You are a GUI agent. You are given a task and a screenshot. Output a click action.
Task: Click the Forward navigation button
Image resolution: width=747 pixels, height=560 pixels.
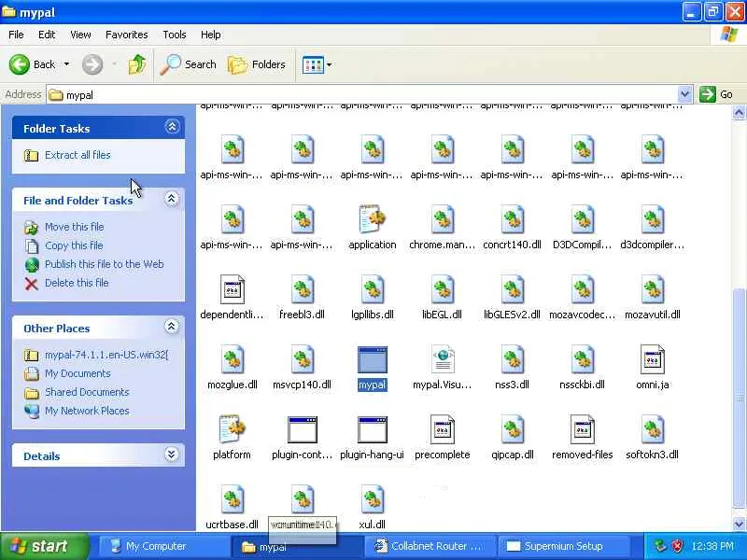coord(92,64)
